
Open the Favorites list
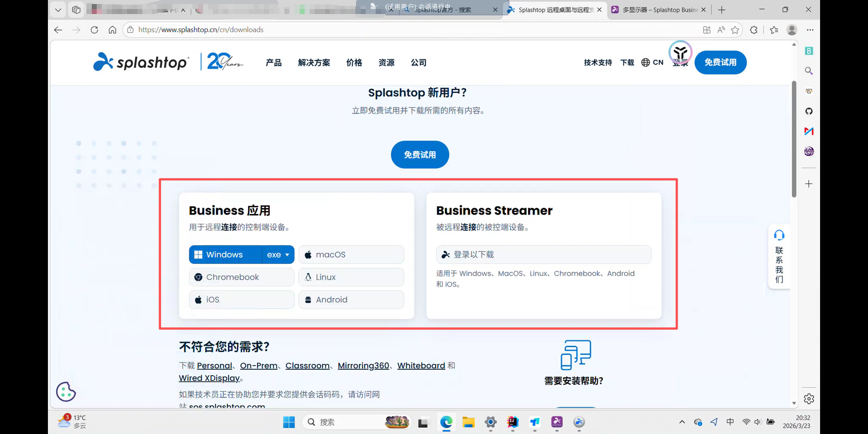tap(774, 30)
